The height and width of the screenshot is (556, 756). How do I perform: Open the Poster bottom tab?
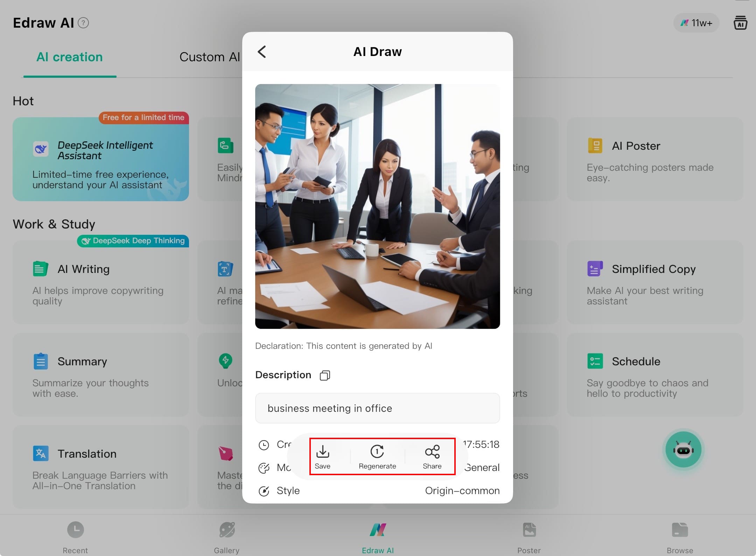529,537
